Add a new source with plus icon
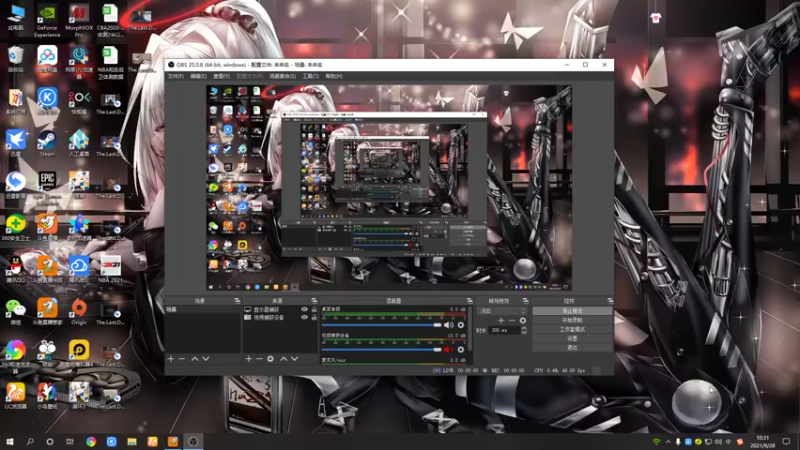The image size is (800, 450). tap(248, 359)
